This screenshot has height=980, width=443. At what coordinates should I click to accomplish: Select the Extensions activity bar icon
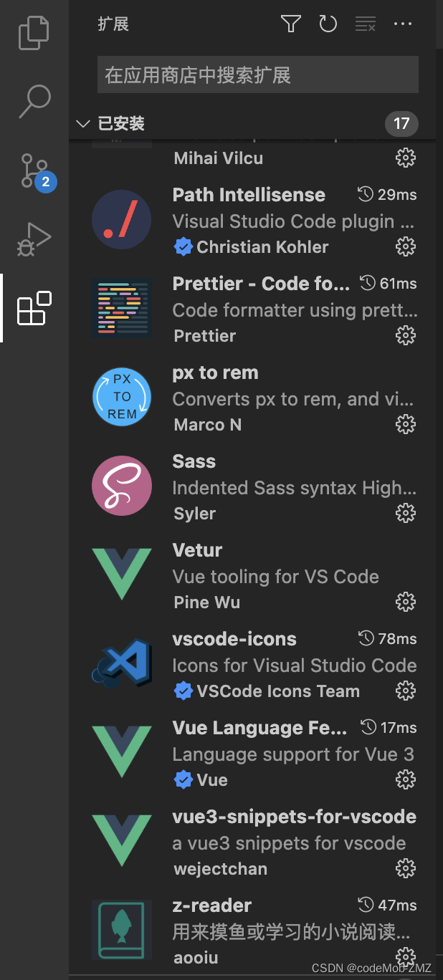(34, 307)
